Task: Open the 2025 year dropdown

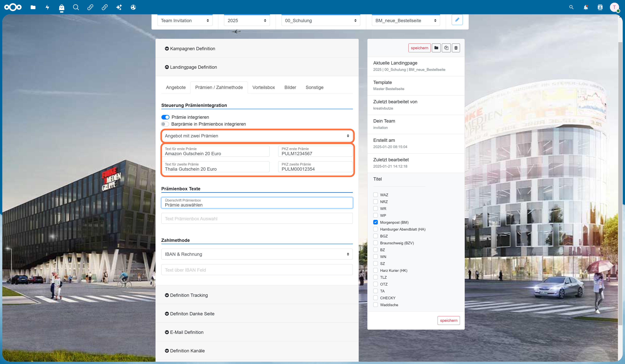Action: click(x=247, y=21)
